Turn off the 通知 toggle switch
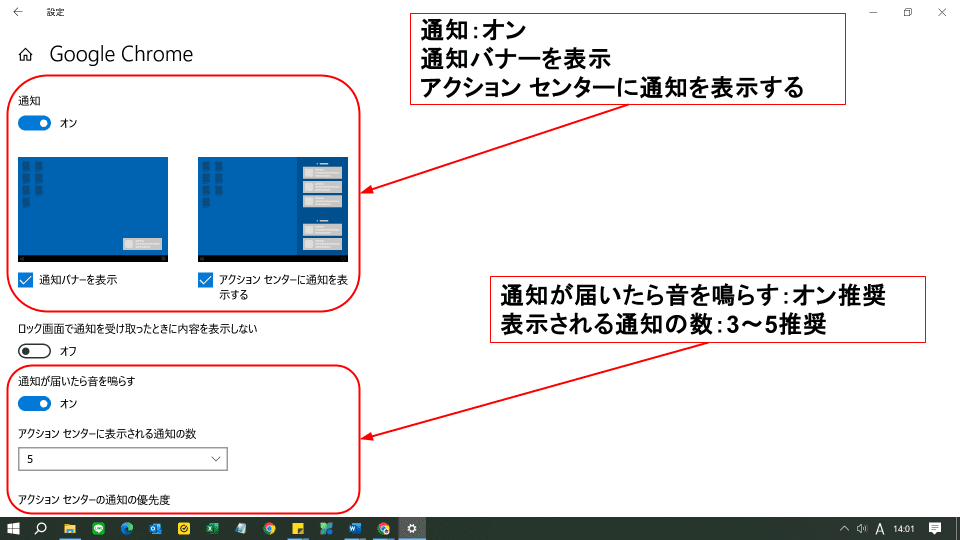 click(35, 123)
